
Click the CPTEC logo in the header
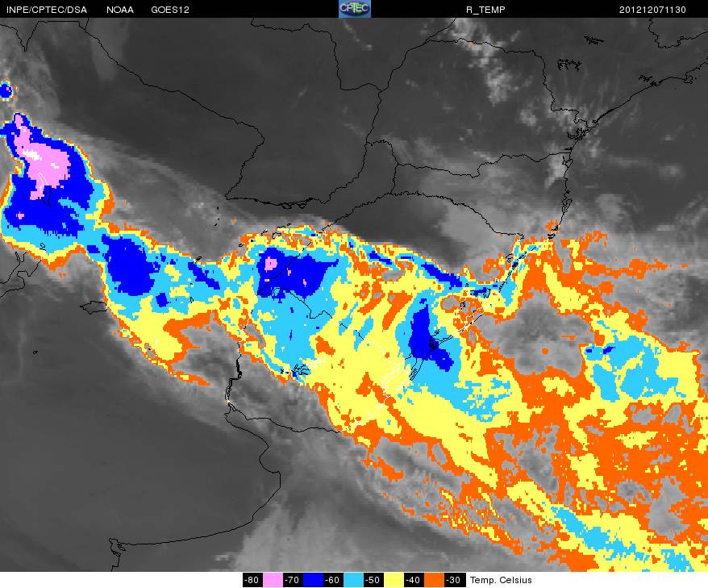pyautogui.click(x=355, y=9)
